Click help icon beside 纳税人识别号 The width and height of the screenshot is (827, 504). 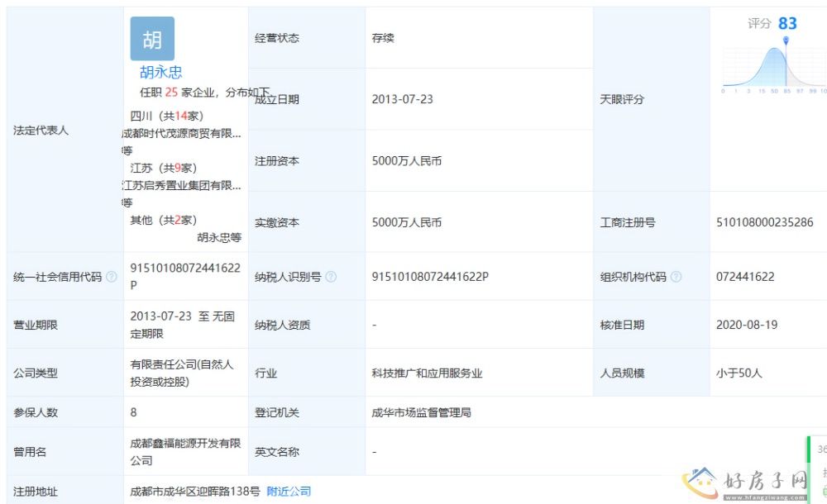[331, 278]
